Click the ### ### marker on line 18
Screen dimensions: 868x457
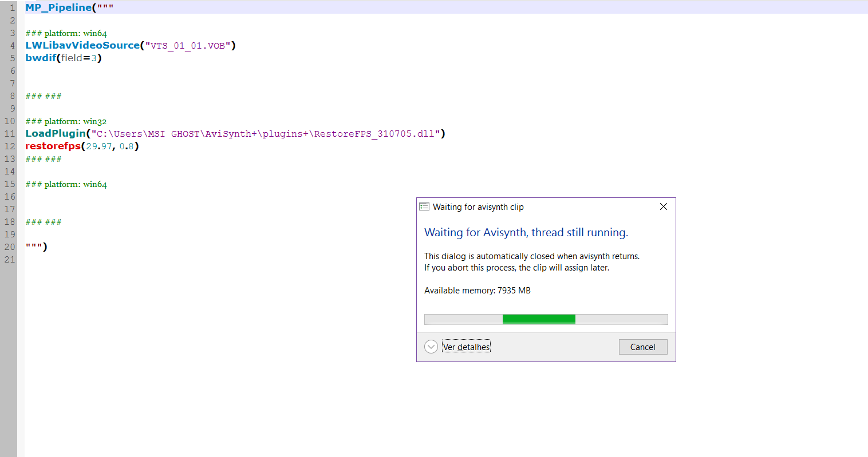click(44, 222)
